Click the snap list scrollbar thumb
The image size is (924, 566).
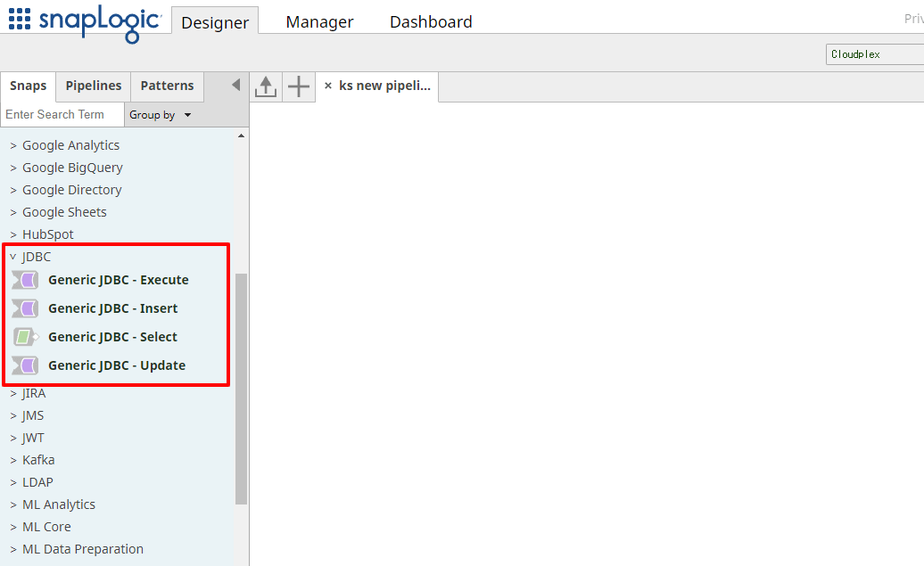[241, 389]
